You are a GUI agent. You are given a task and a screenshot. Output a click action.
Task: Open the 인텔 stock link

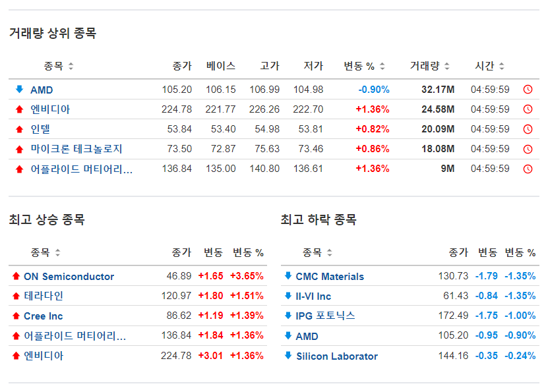(40, 129)
